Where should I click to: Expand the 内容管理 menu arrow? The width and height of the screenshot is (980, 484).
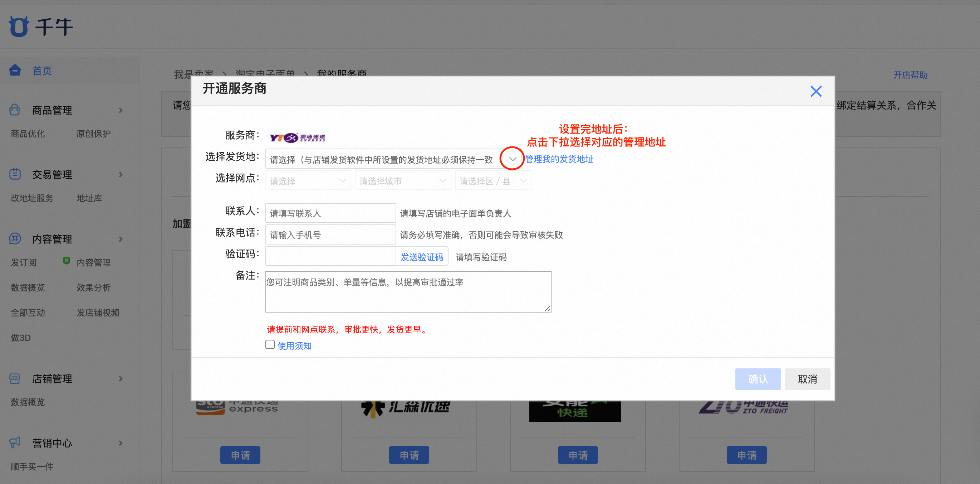pos(121,239)
